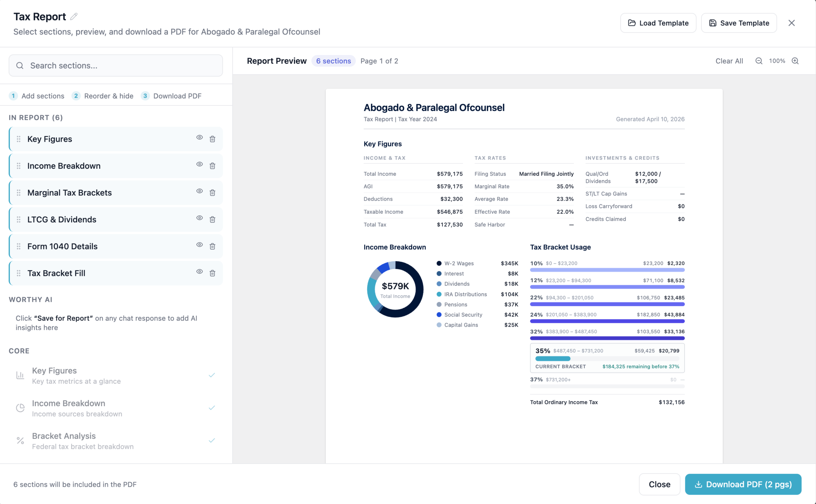Delete the LTCG & Dividends section via trash icon

point(213,219)
